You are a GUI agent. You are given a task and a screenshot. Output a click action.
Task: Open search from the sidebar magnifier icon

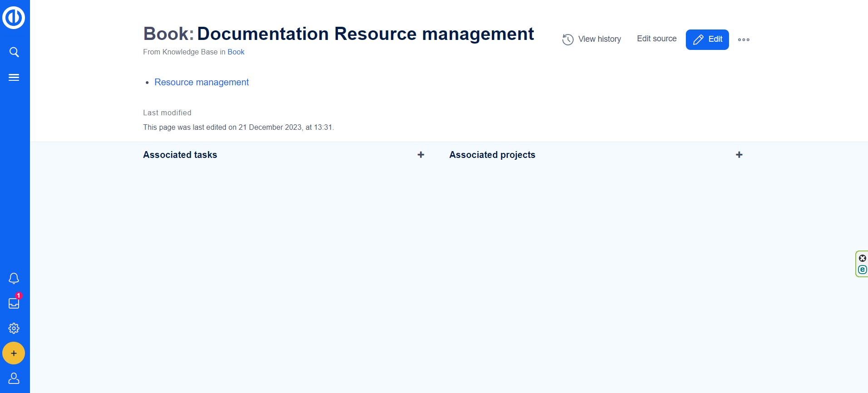click(14, 52)
